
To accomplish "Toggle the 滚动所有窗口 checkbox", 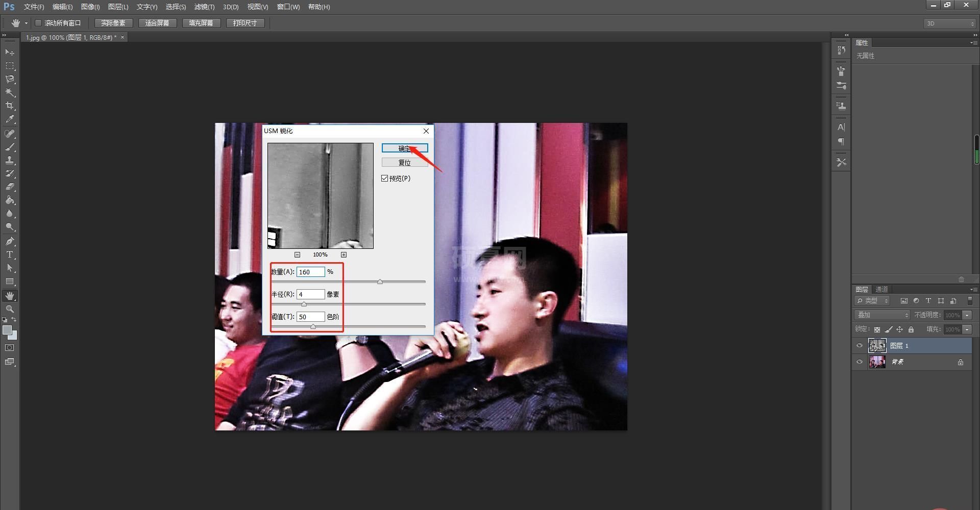I will tap(38, 23).
